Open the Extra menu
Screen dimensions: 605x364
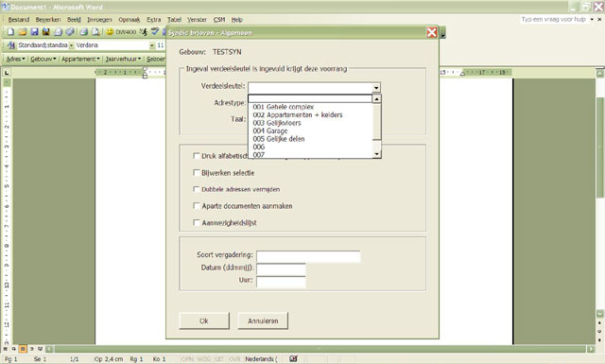coord(153,19)
